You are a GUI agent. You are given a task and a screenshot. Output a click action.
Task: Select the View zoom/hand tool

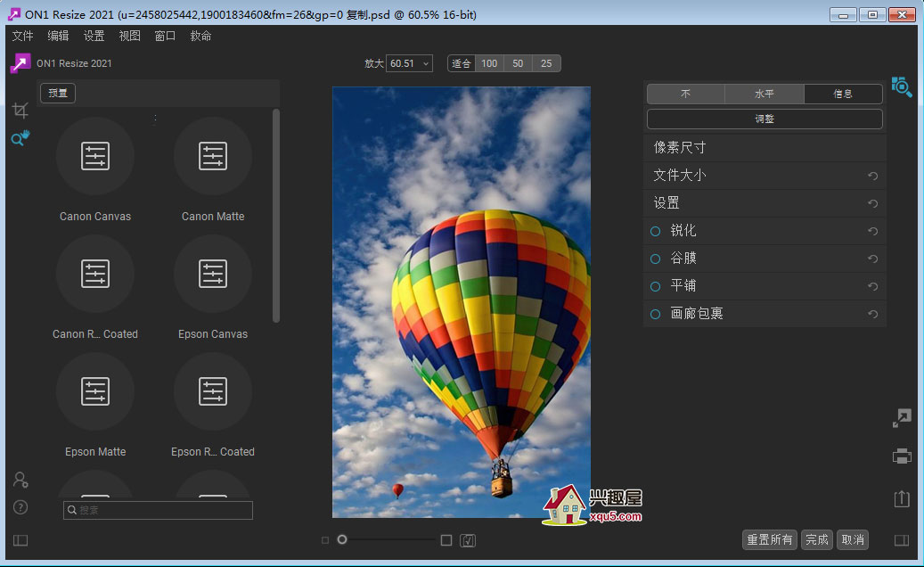(x=20, y=138)
